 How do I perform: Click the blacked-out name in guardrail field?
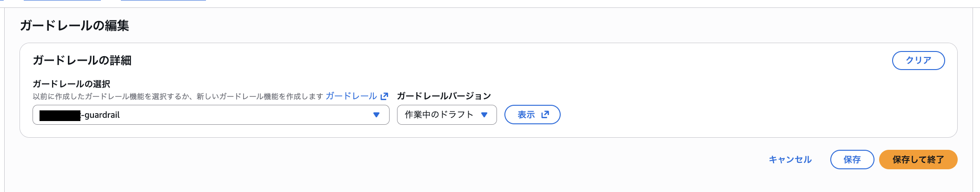(60, 115)
